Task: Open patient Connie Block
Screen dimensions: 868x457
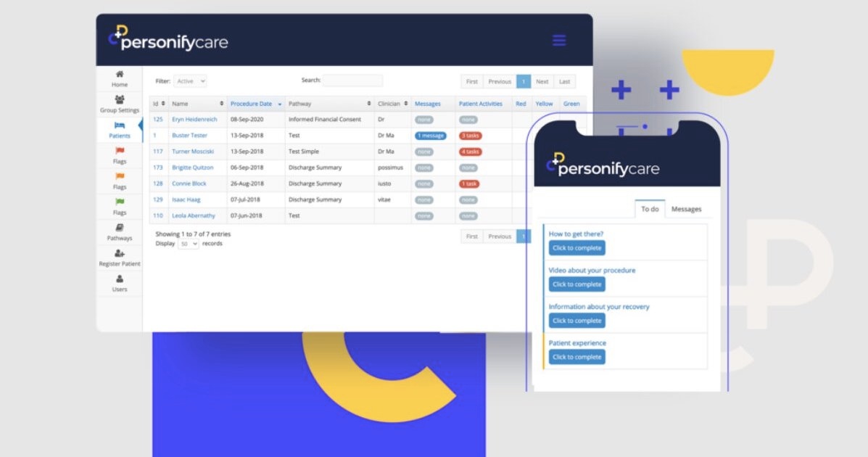Action: [189, 184]
